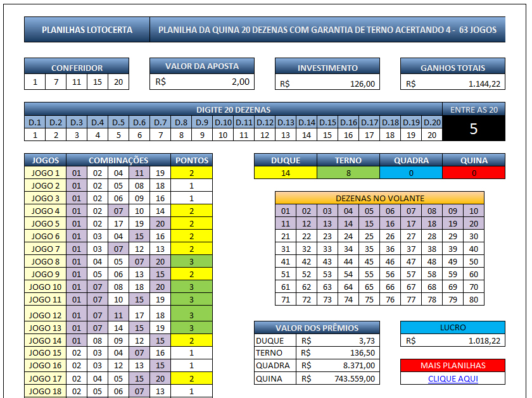This screenshot has width=532, height=398.
Task: Select the input cell under D.20
Action: (431, 135)
